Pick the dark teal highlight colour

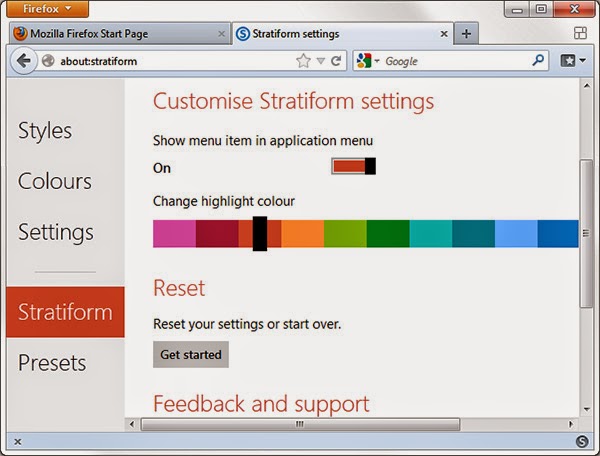click(474, 233)
